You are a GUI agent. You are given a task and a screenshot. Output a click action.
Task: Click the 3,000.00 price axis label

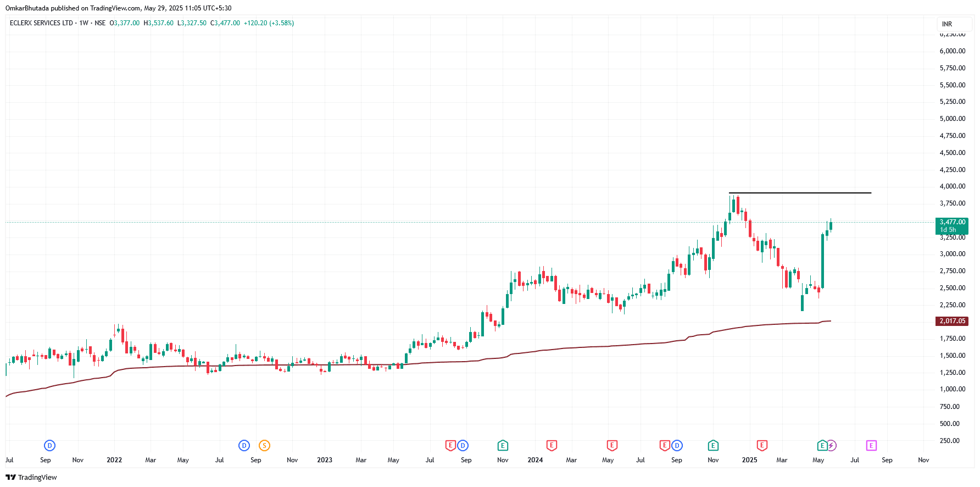coord(953,254)
